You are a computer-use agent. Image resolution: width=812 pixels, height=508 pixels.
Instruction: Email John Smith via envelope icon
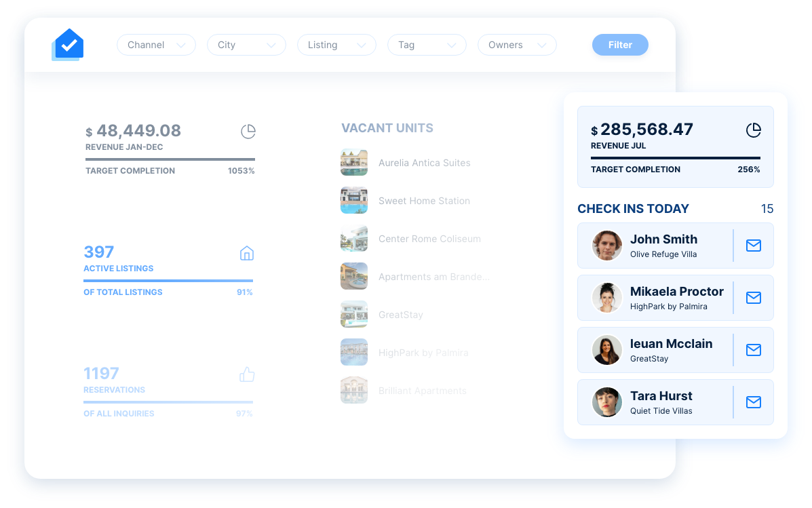754,246
